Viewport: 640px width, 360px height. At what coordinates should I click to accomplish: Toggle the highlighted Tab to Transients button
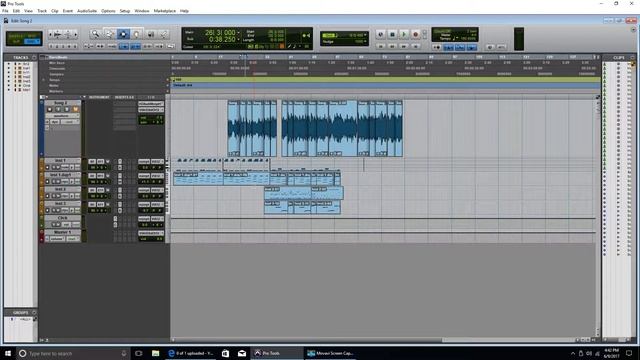[x=124, y=47]
